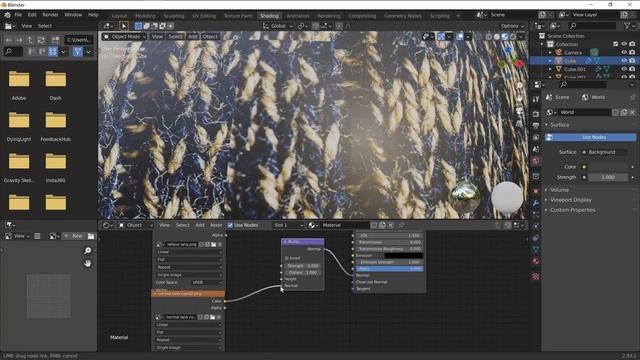Click the Bump node Strength slider
This screenshot has width=640, height=360.
302,266
